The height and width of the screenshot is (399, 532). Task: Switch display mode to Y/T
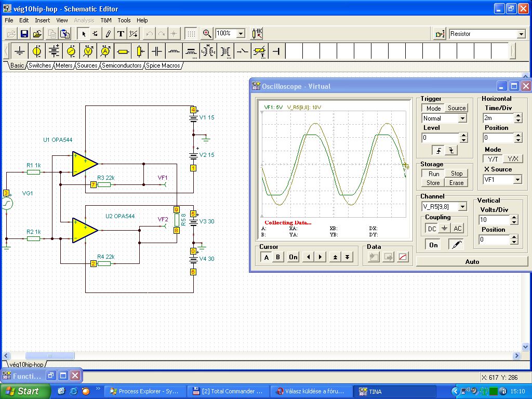(493, 159)
